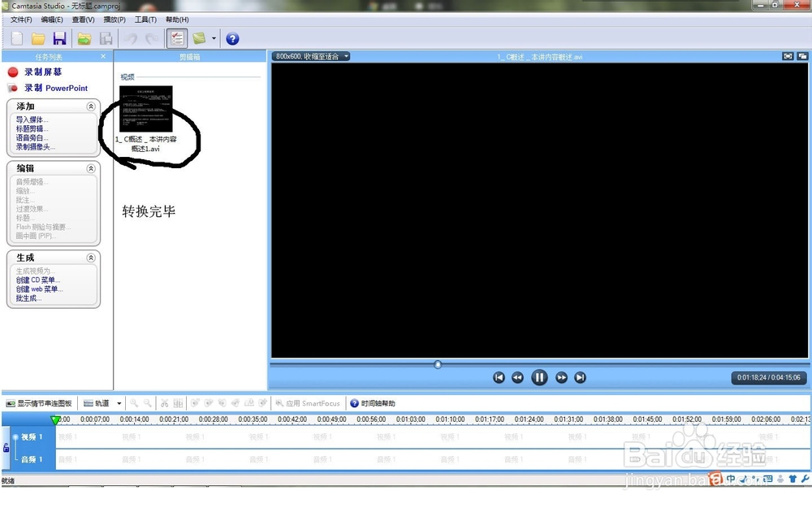The image size is (812, 508).
Task: Click the 创建 CD 菜单... link
Action: tap(38, 280)
